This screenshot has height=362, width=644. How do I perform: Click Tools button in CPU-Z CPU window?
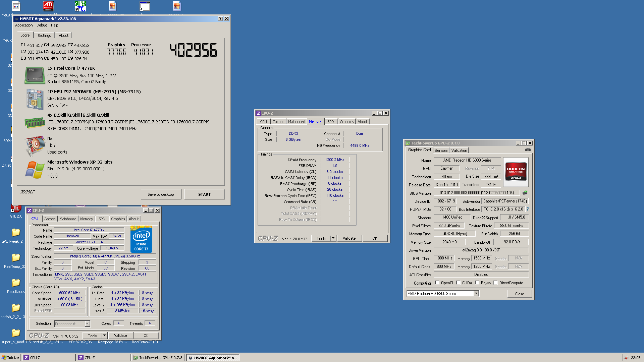(x=92, y=336)
